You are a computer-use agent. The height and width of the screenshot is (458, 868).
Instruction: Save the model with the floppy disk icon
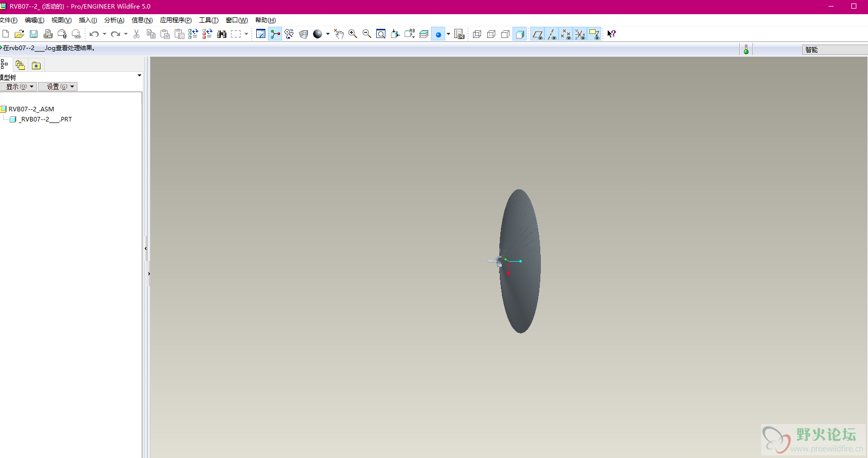point(33,34)
